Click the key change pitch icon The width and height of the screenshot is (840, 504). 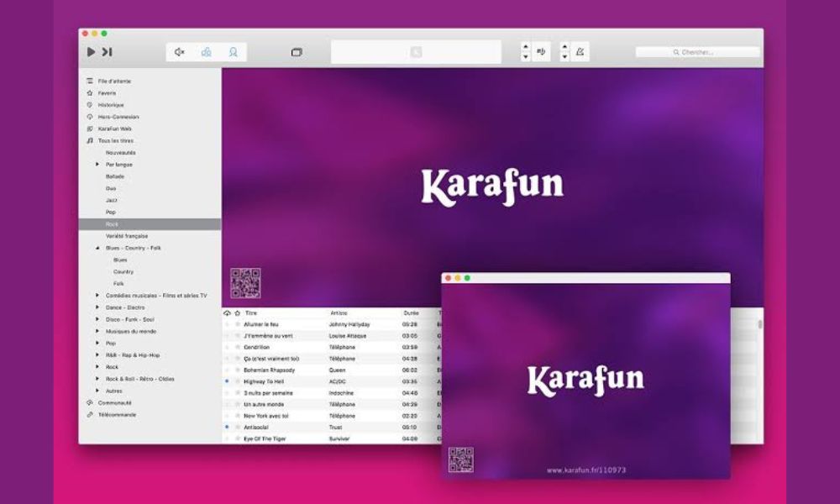click(541, 52)
